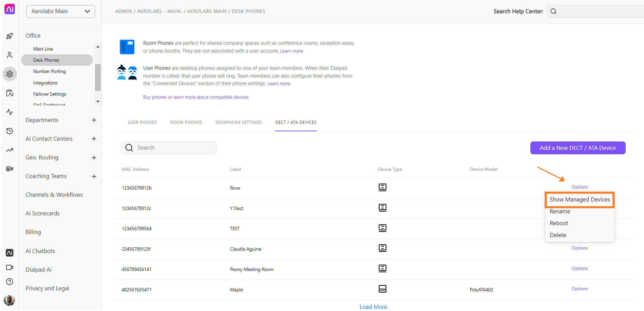
Task: Click Add a New DECT / ATA Device
Action: point(578,148)
